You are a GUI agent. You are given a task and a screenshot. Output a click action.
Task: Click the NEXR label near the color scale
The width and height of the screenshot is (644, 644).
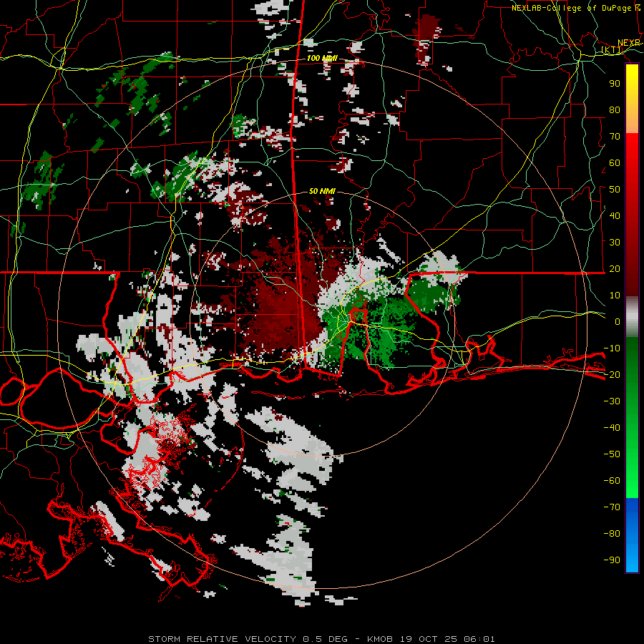(x=629, y=43)
